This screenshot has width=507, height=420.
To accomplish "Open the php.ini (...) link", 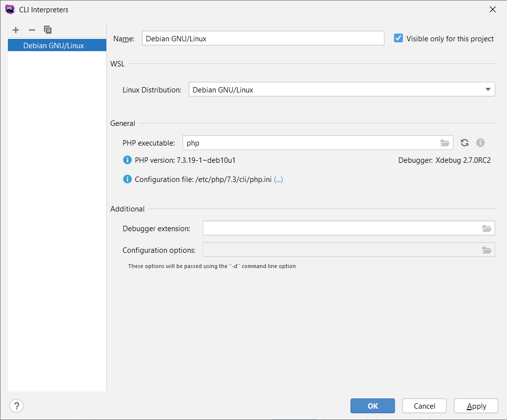I will point(279,180).
